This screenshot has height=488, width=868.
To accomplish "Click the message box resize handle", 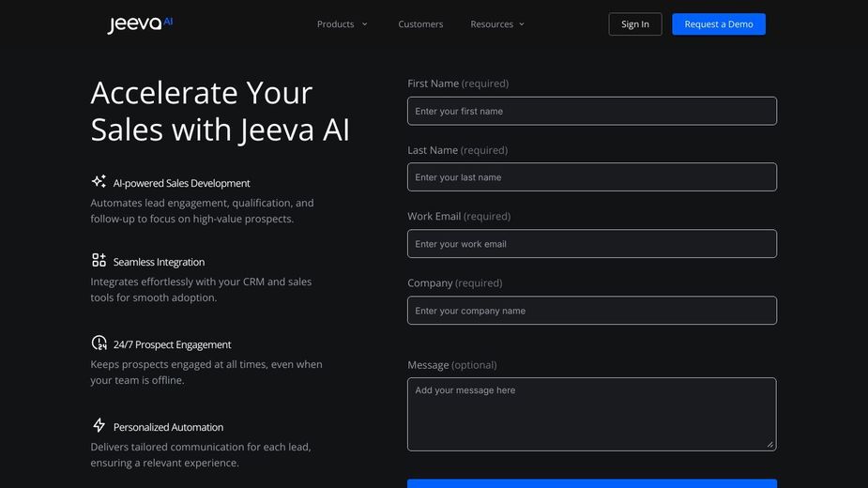I will coord(770,444).
